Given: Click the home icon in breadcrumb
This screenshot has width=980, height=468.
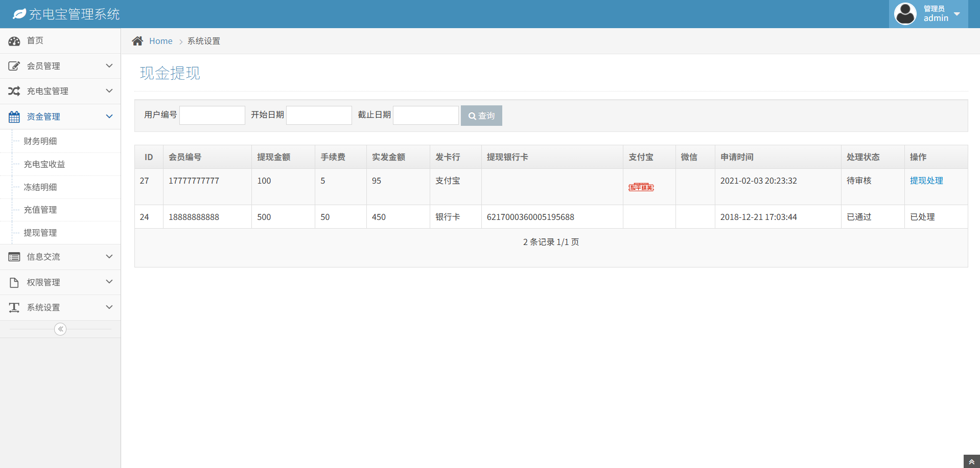Looking at the screenshot, I should (137, 41).
